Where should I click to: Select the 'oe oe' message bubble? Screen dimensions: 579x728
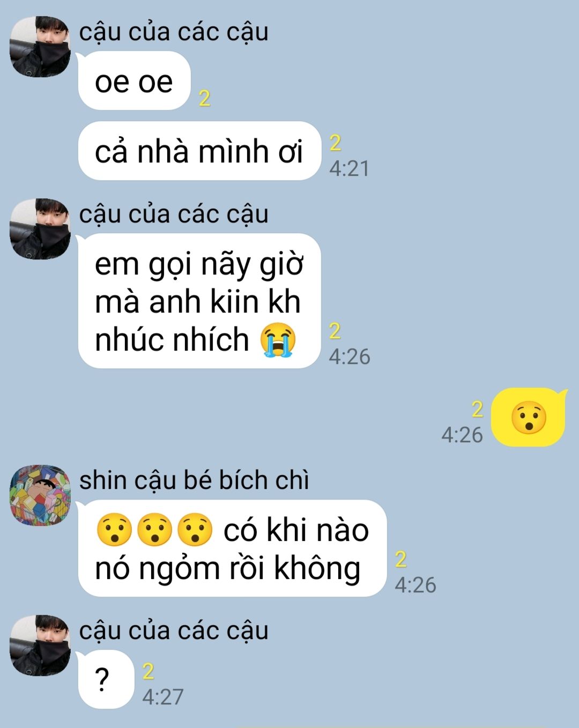pos(134,81)
